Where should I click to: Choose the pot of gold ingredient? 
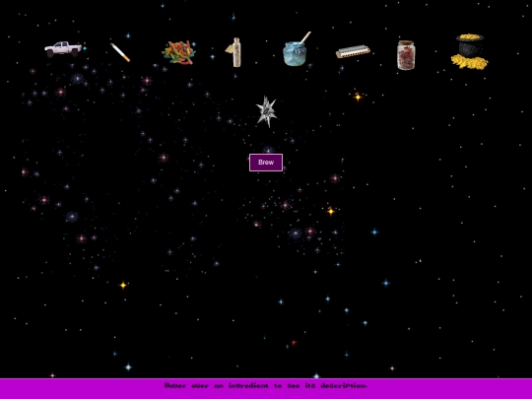point(470,51)
